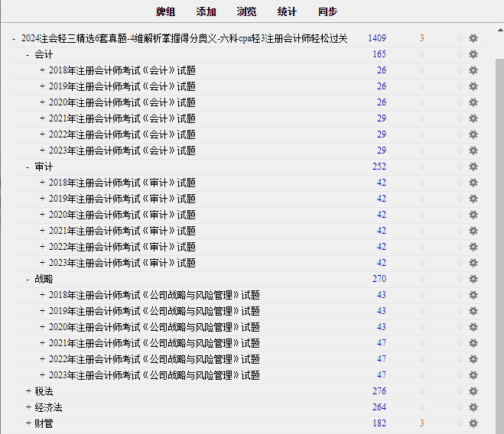Open gear menu for the 战略 deck
Screen dimensions: 504x434
(x=473, y=279)
